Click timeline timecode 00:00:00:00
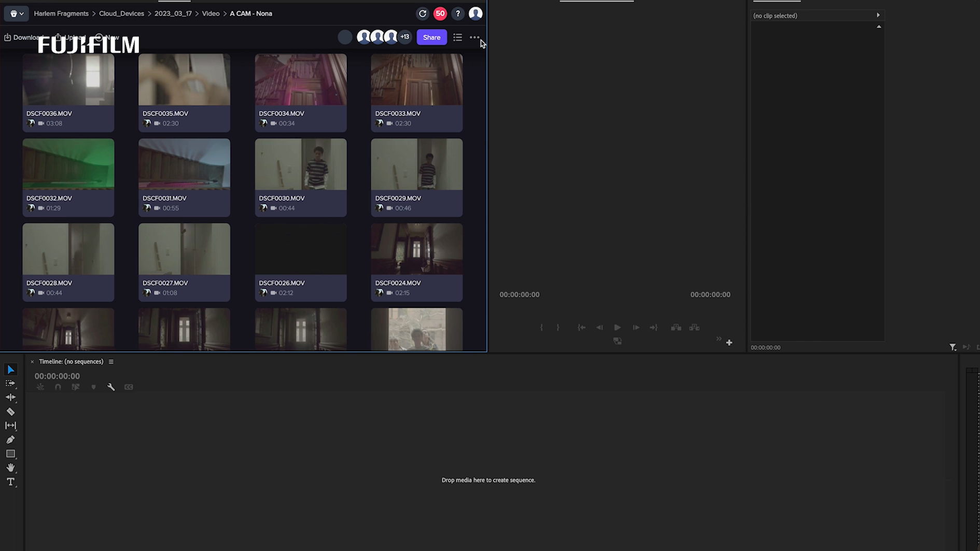Screen dimensions: 980x551 (x=57, y=376)
